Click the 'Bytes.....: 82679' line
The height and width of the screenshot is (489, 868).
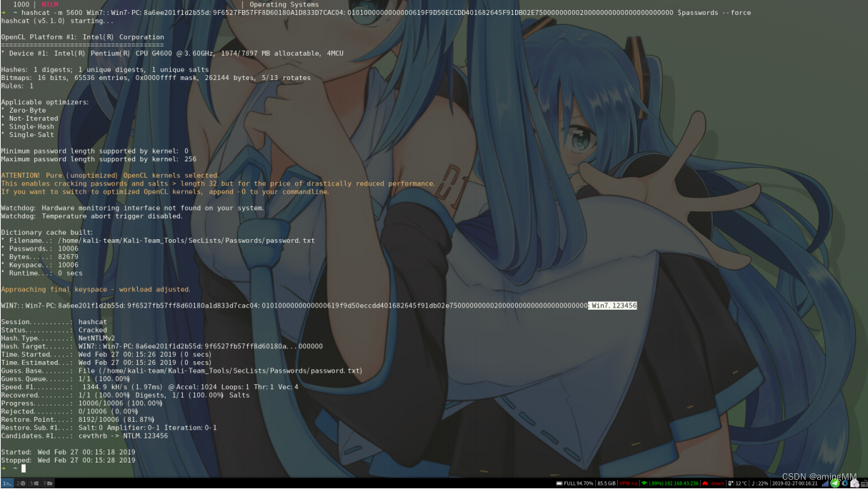pos(40,256)
